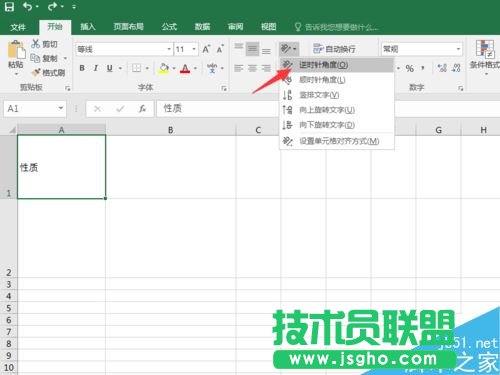500x375 pixels.
Task: Switch to the 数据 tab
Action: pos(202,27)
